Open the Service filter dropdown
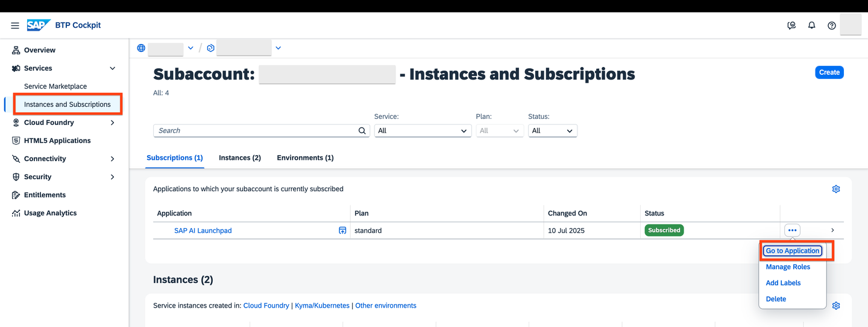868x327 pixels. (x=423, y=130)
